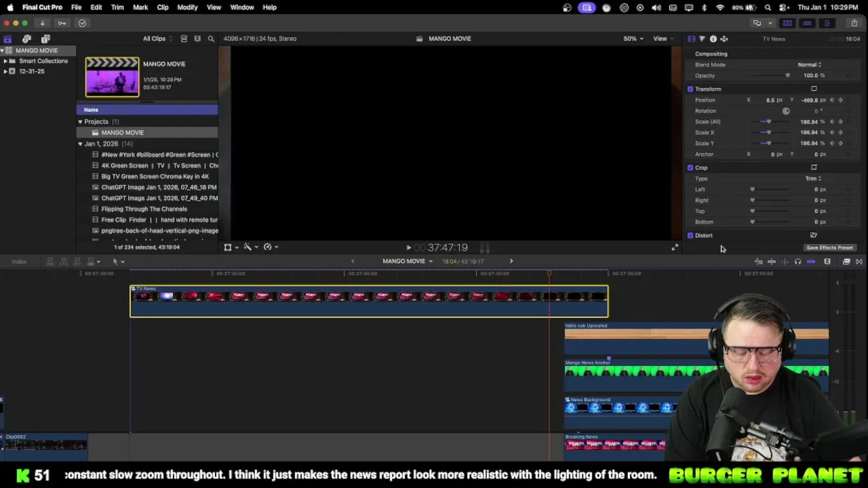The width and height of the screenshot is (868, 488).
Task: Go forward in timeline history arrow
Action: pyautogui.click(x=511, y=261)
